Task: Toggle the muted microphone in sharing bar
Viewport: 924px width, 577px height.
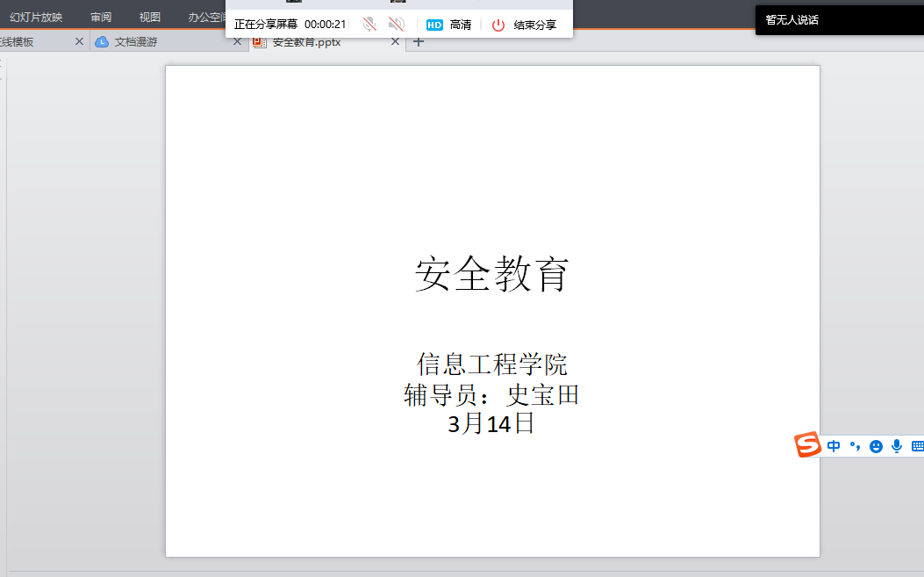Action: [x=369, y=25]
